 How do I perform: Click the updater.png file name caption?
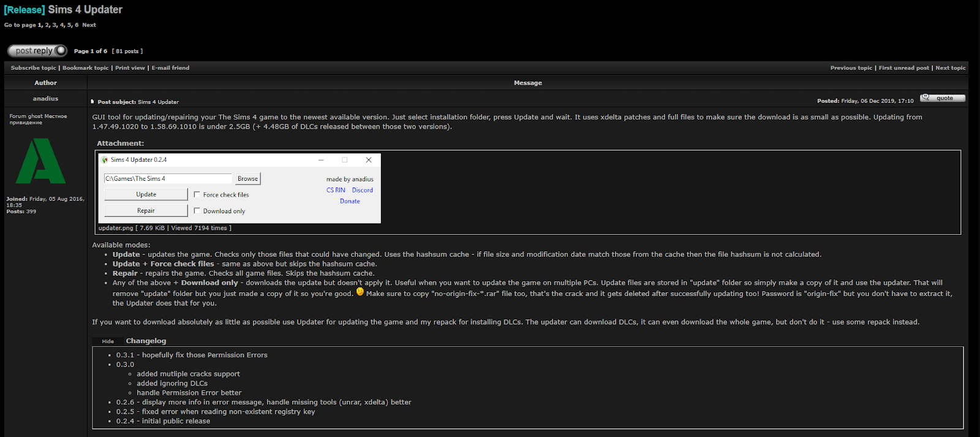[116, 228]
